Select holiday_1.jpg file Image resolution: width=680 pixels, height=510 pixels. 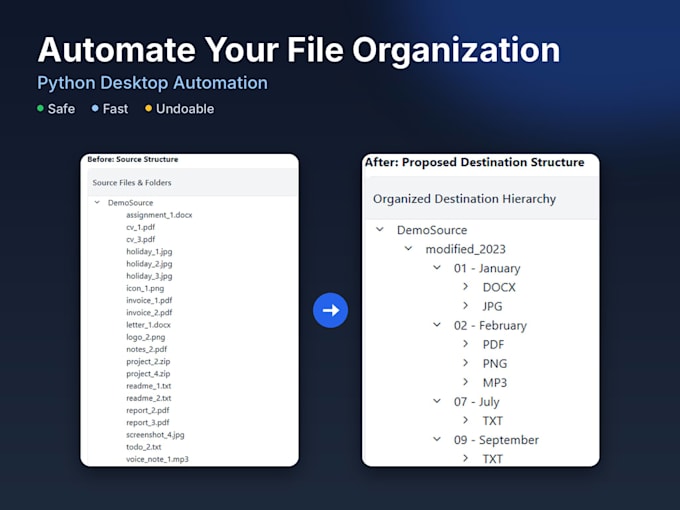point(149,252)
